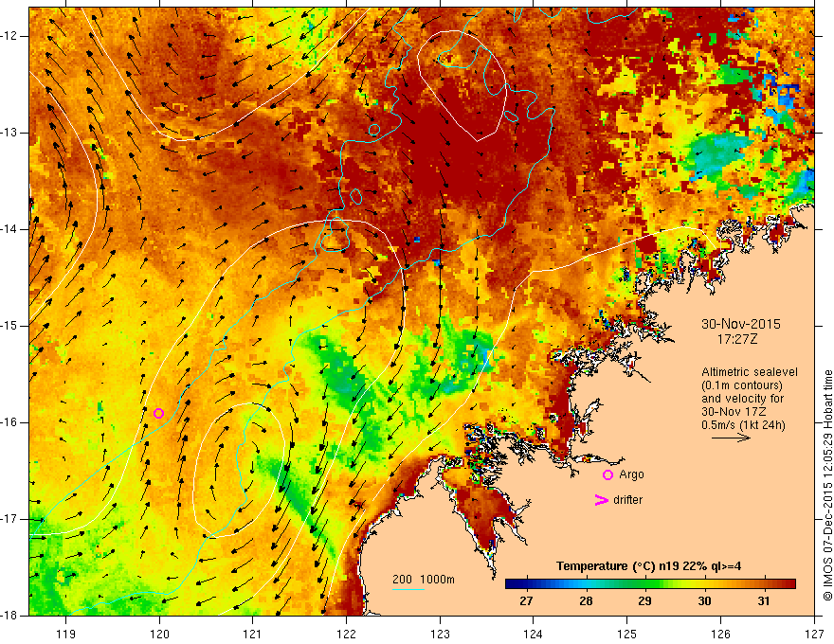Click the colour bar tick label '27'
The width and height of the screenshot is (834, 644).
click(x=526, y=601)
